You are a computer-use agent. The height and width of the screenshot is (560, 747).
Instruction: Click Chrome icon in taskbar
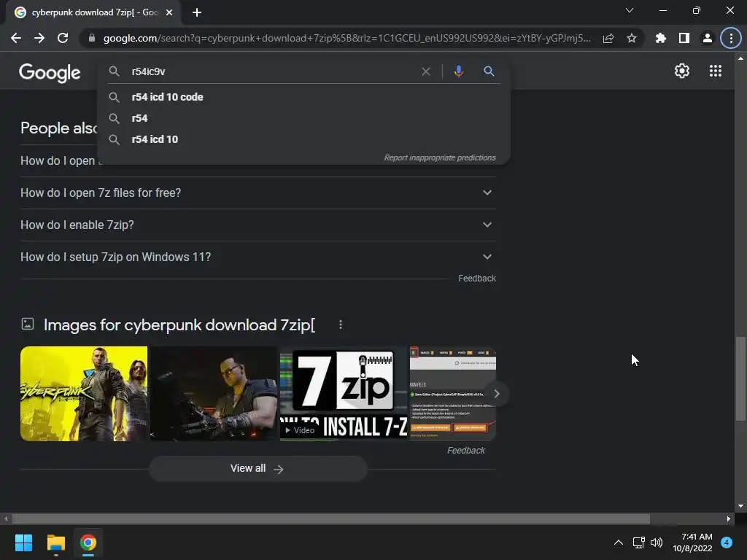tap(88, 542)
